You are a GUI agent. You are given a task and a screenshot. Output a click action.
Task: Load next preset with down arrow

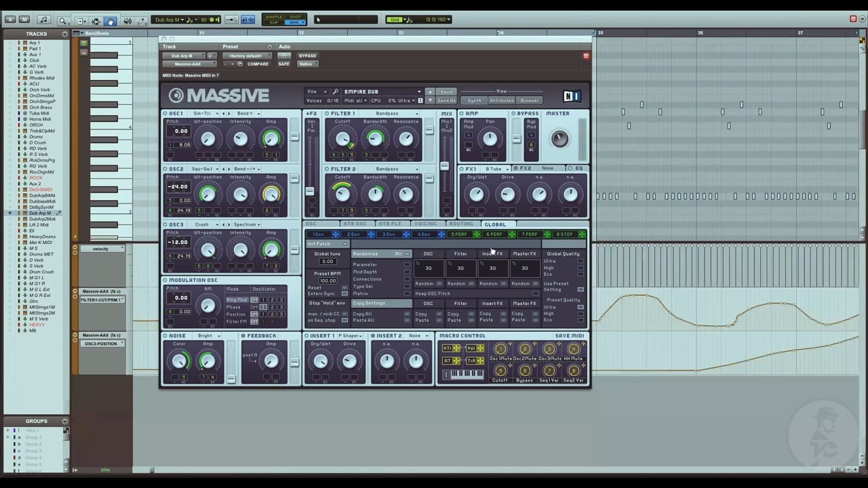(x=430, y=100)
